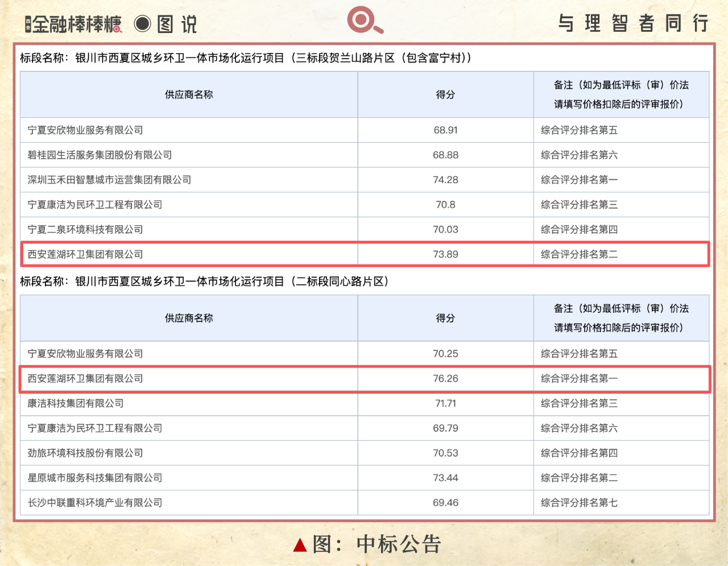Click the score 73.89
The height and width of the screenshot is (566, 728).
(x=445, y=254)
